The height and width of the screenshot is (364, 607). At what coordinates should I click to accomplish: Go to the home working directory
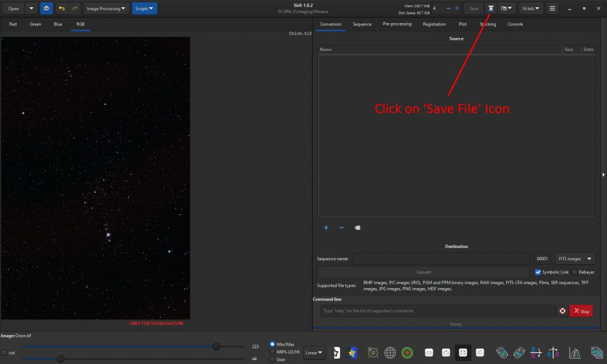[46, 8]
